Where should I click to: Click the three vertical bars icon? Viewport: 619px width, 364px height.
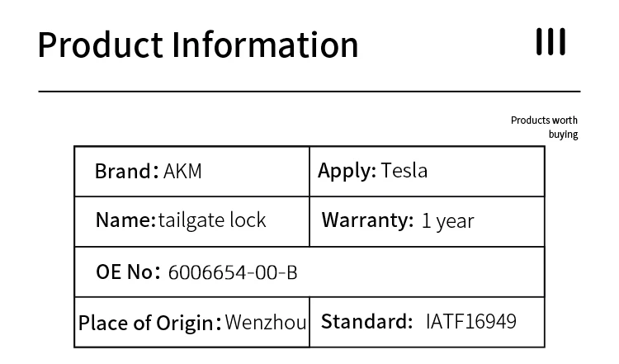(x=550, y=41)
